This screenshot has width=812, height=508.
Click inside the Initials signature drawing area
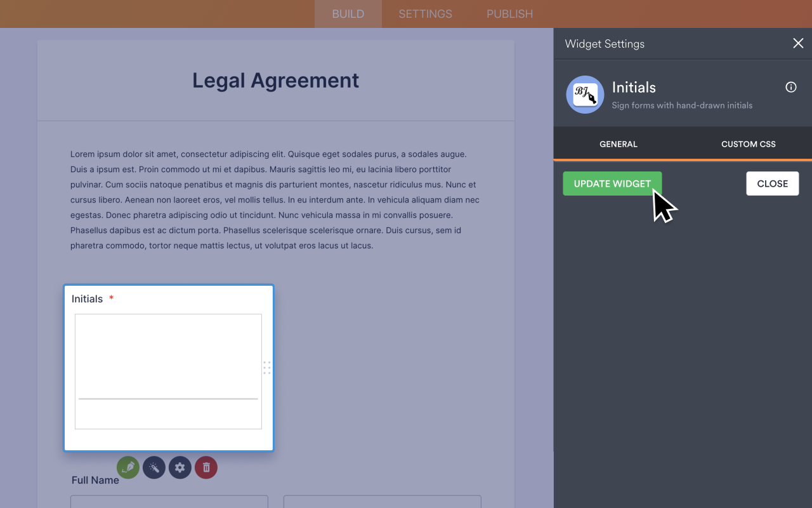tap(168, 362)
